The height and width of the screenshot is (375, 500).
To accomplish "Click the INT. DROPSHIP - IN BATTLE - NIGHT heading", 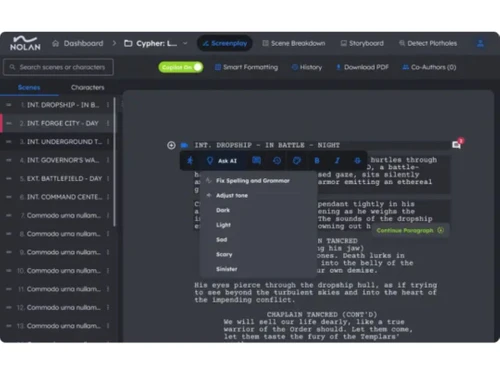I will coord(267,145).
